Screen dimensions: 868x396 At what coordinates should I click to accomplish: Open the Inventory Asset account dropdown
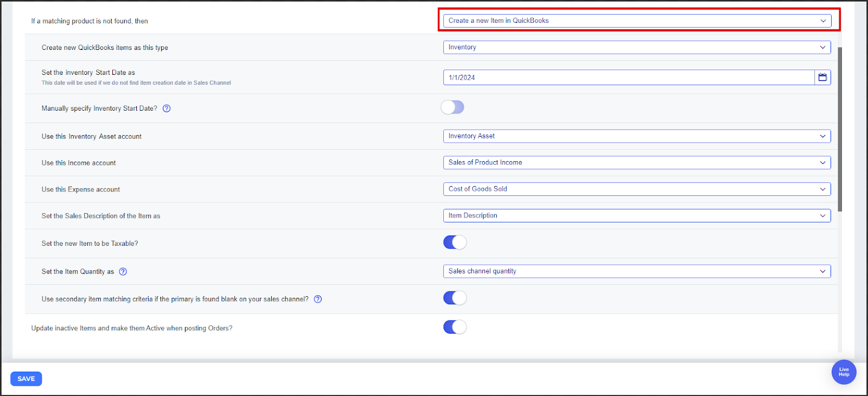(x=637, y=136)
